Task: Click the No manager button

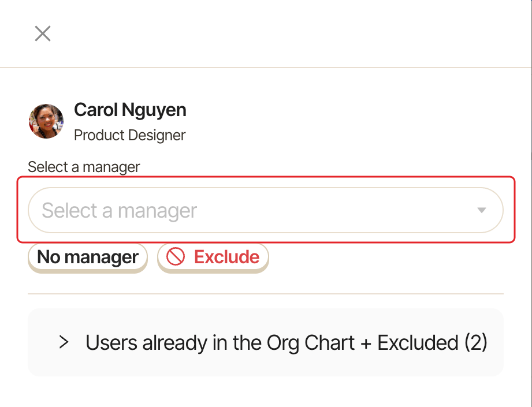Action: click(x=88, y=257)
